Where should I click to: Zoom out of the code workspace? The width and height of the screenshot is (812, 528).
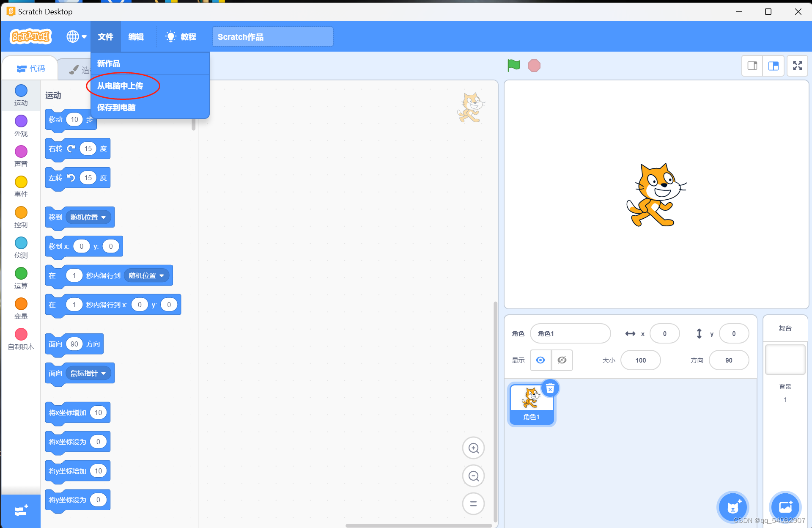pyautogui.click(x=473, y=476)
